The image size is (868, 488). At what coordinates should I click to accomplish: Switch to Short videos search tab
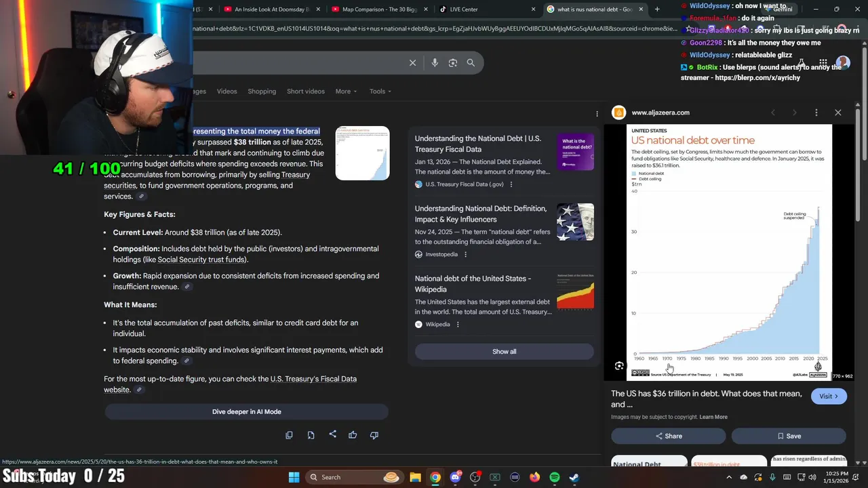click(x=306, y=91)
